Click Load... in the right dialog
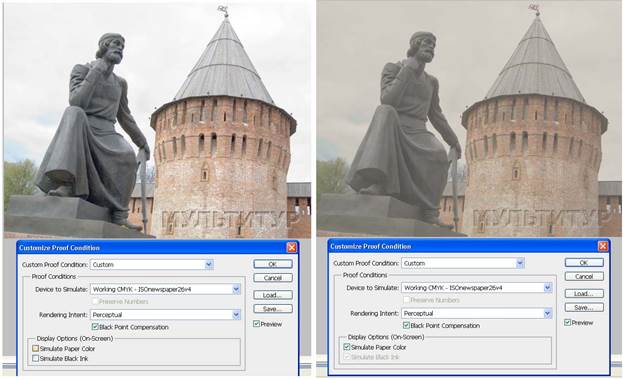Viewport: 623px width, 380px height. [584, 294]
